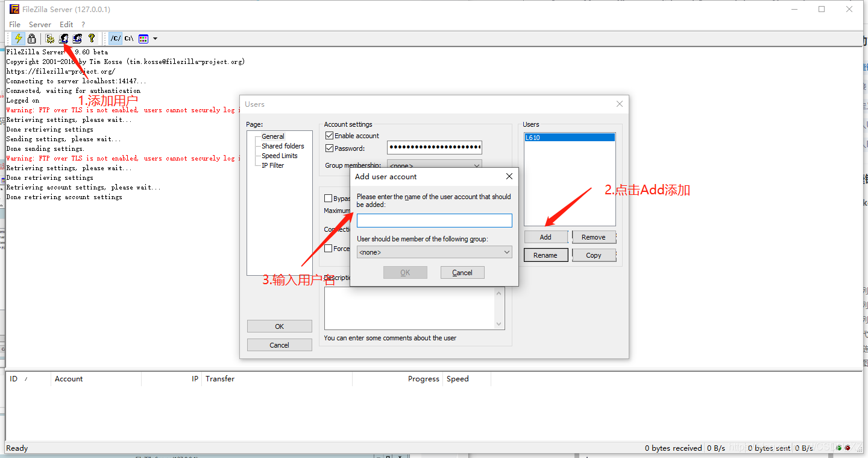868x458 pixels.
Task: Click 'Done sending settings.' log line
Action: [x=46, y=149]
